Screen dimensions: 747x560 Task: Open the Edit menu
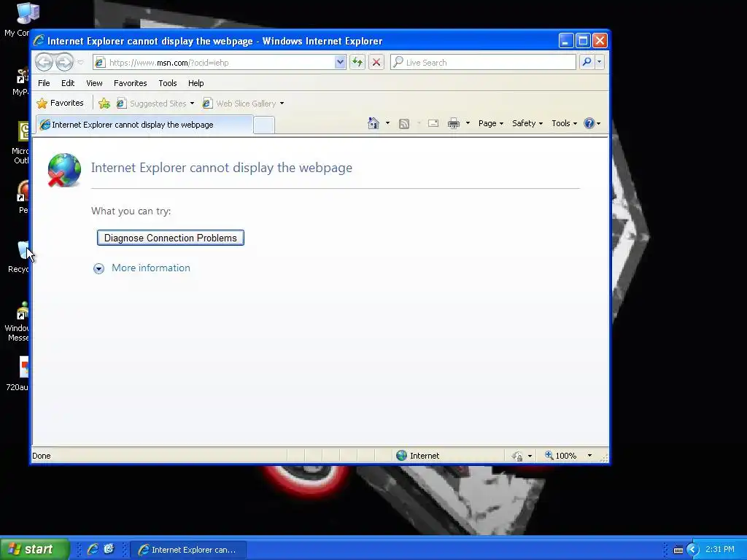coord(68,83)
